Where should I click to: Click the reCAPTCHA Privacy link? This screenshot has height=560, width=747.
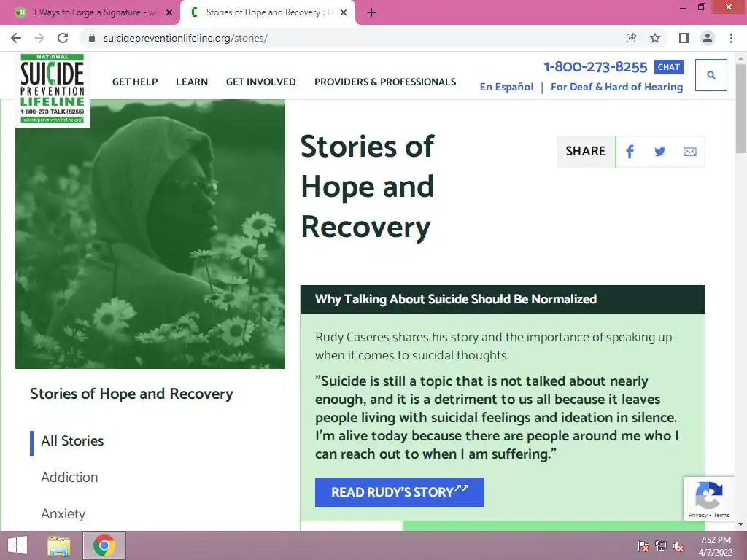(x=697, y=515)
